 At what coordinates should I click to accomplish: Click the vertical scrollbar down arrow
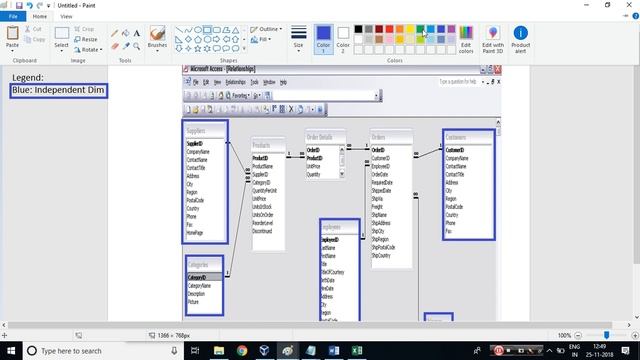coord(636,317)
